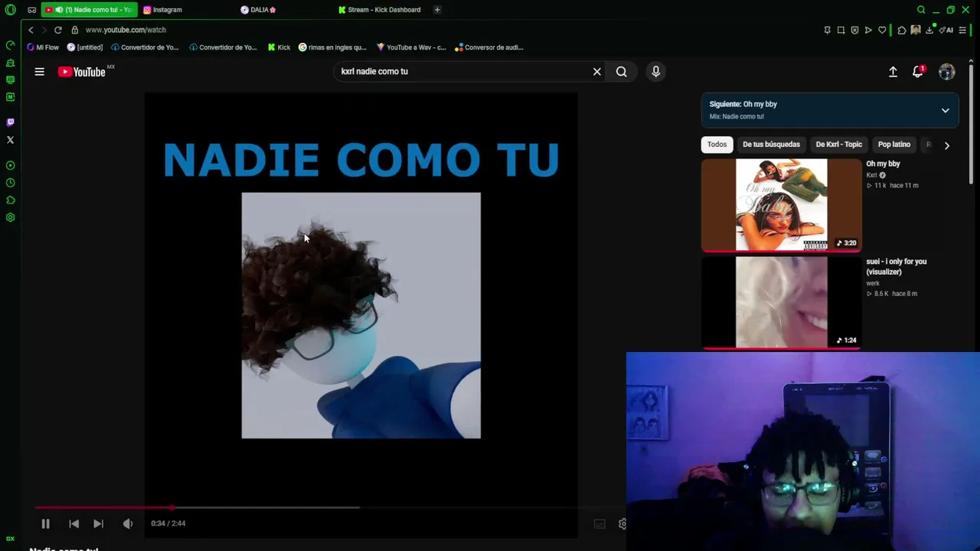Open the YouTube account avatar menu
The image size is (980, 551).
(947, 72)
